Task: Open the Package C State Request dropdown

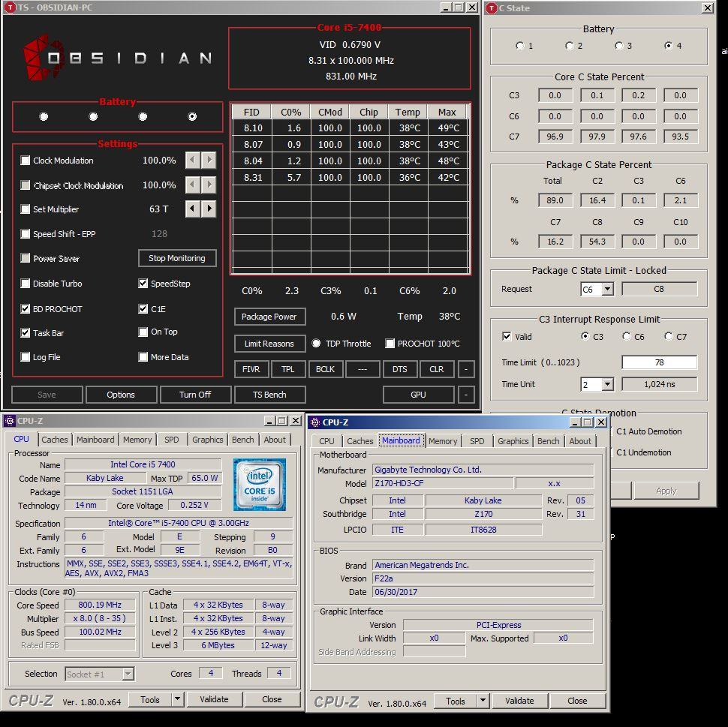Action: point(607,289)
